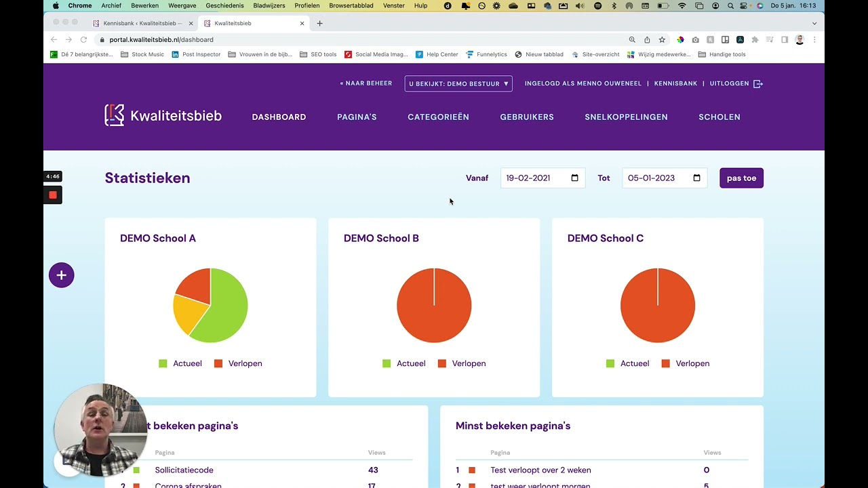The image size is (868, 488).
Task: Reload the page with browser refresh icon
Action: [83, 40]
